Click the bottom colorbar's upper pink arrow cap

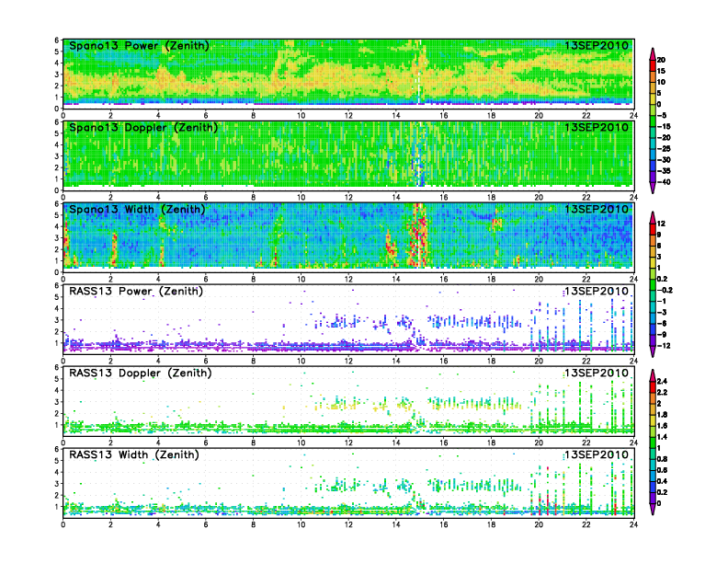coord(653,374)
